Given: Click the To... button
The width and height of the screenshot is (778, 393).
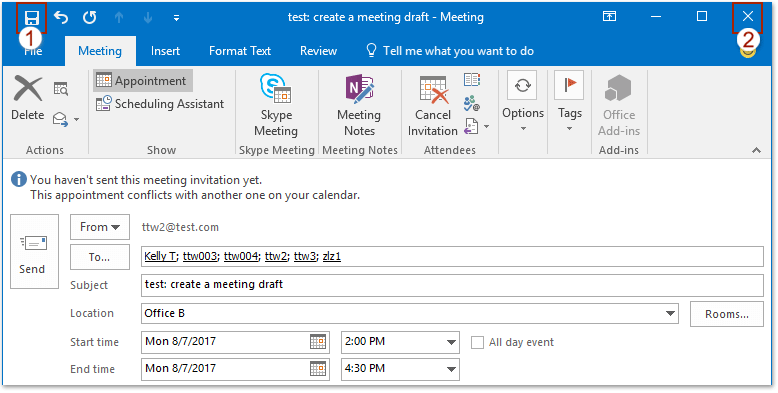Looking at the screenshot, I should click(x=100, y=257).
